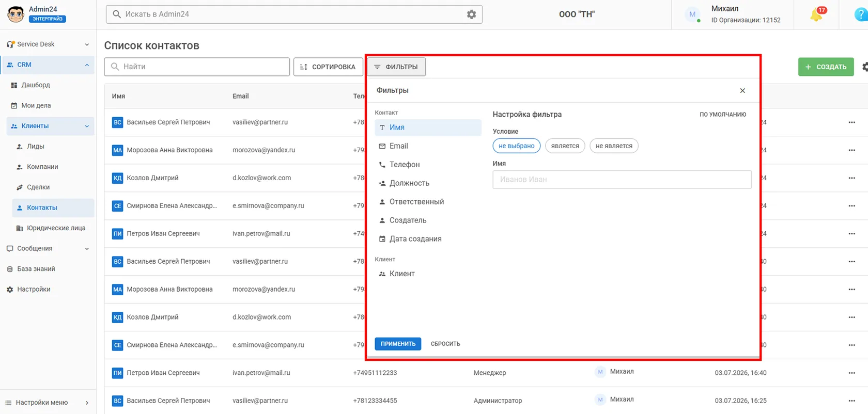Image resolution: width=868 pixels, height=414 pixels.
Task: Click the green Создать button
Action: coord(826,67)
